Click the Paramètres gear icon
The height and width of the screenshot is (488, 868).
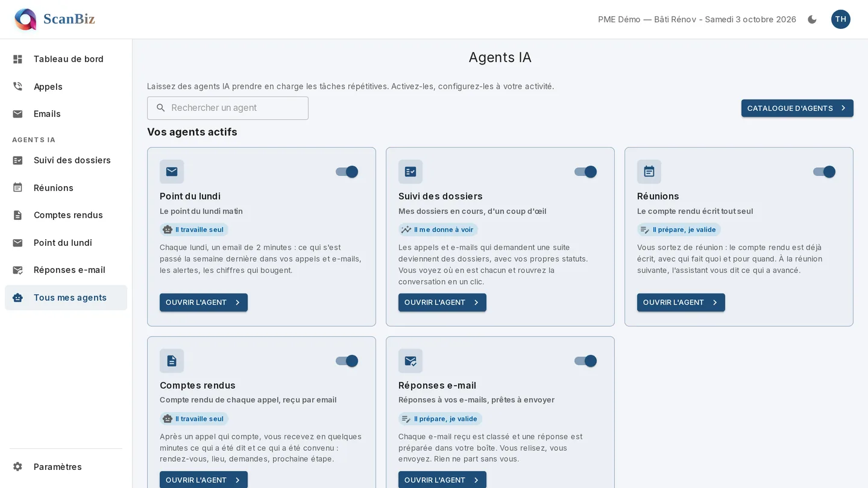coord(17,467)
